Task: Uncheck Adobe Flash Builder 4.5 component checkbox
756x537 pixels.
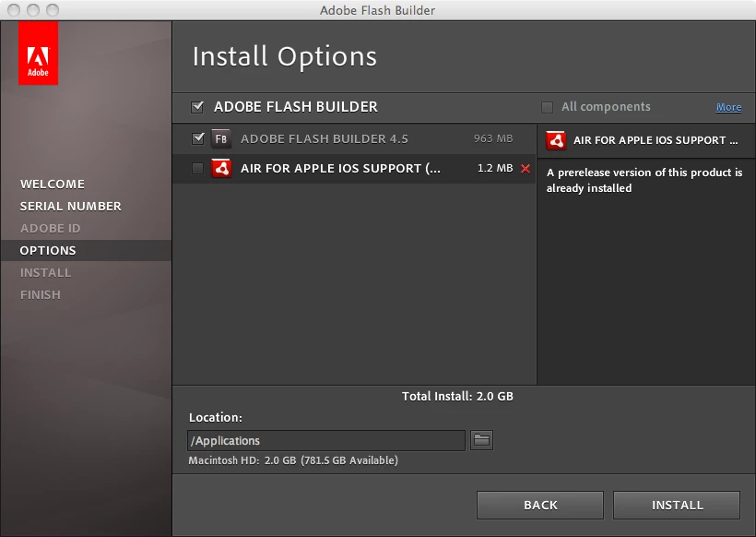Action: pyautogui.click(x=197, y=138)
